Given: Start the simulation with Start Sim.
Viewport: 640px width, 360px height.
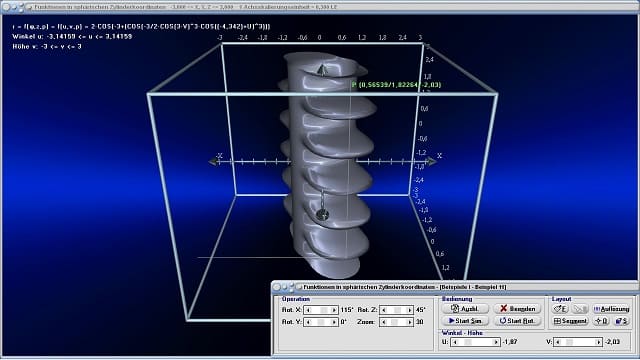Looking at the screenshot, I should [x=465, y=321].
